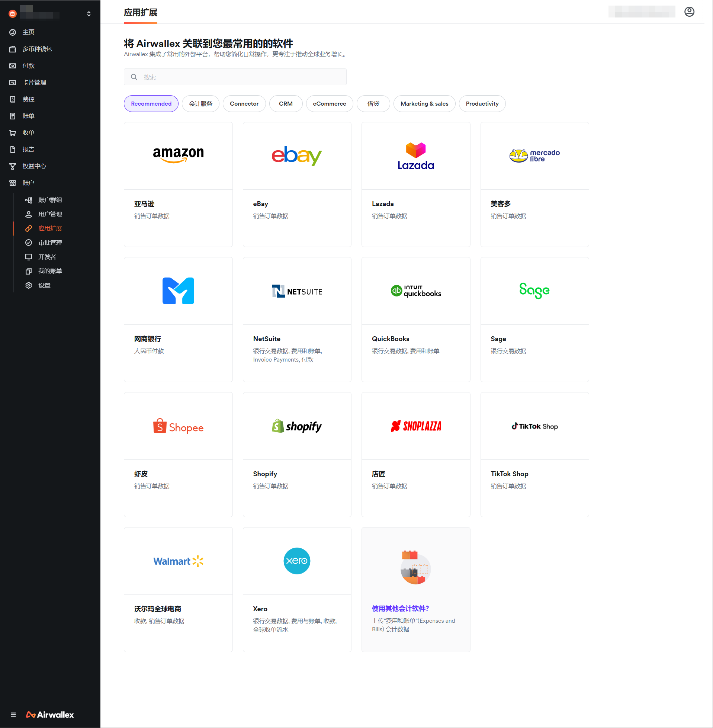The width and height of the screenshot is (713, 728).
Task: Click the 亚马逊 card title
Action: [x=144, y=204]
